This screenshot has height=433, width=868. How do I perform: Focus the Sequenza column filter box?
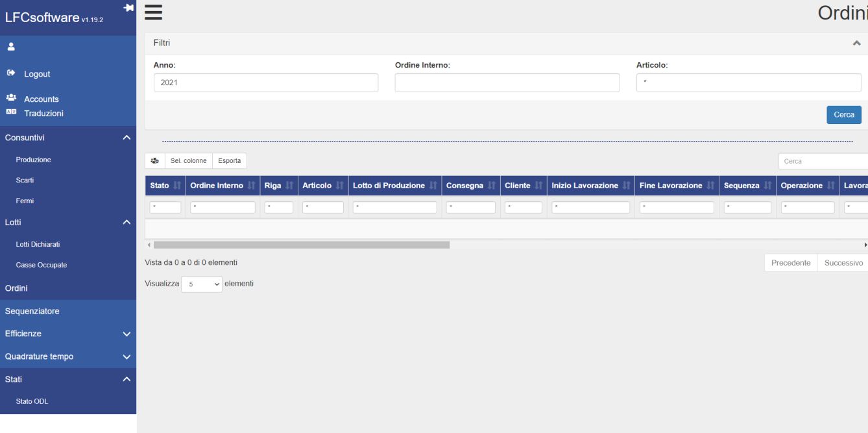tap(747, 208)
